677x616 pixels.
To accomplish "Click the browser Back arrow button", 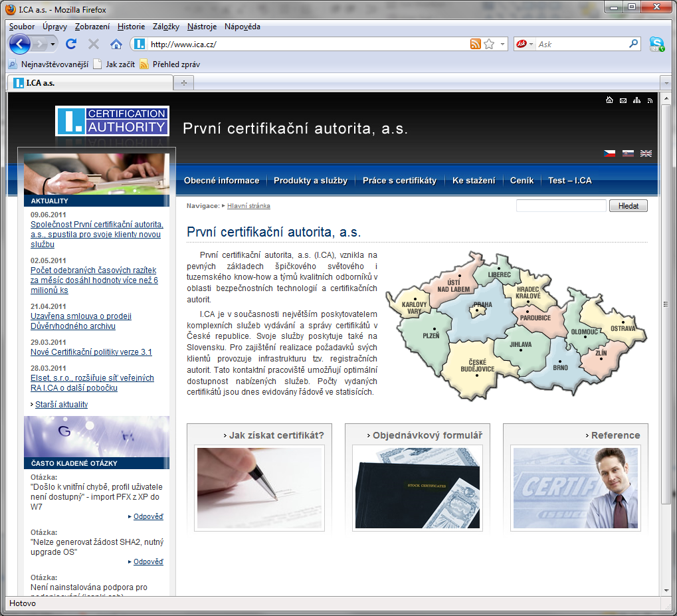I will [19, 44].
